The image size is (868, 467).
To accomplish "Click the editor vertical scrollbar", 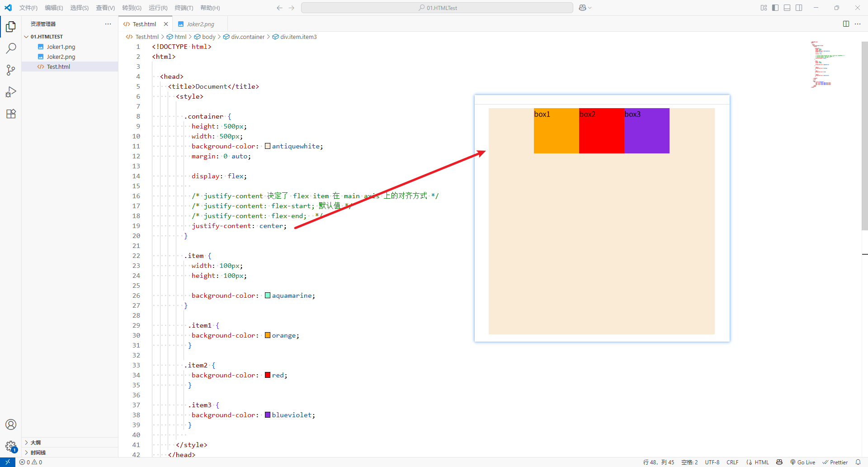I will pyautogui.click(x=864, y=136).
